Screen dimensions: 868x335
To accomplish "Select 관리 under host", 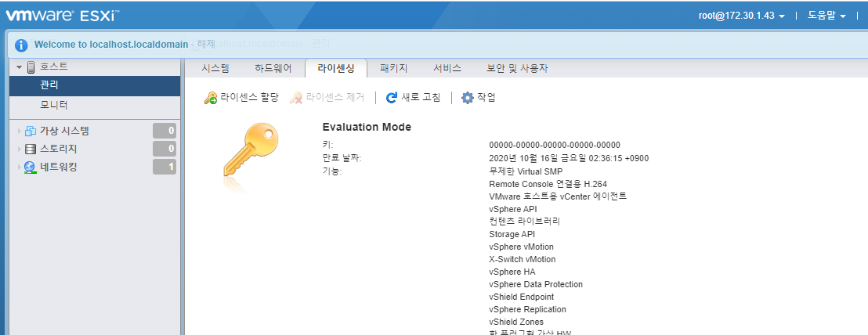I will coord(95,85).
